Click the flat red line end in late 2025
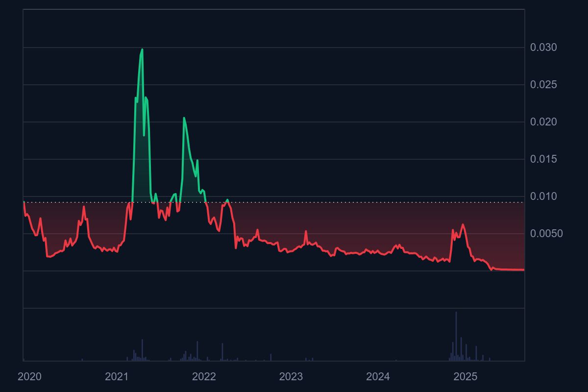This screenshot has width=588, height=392. (523, 269)
